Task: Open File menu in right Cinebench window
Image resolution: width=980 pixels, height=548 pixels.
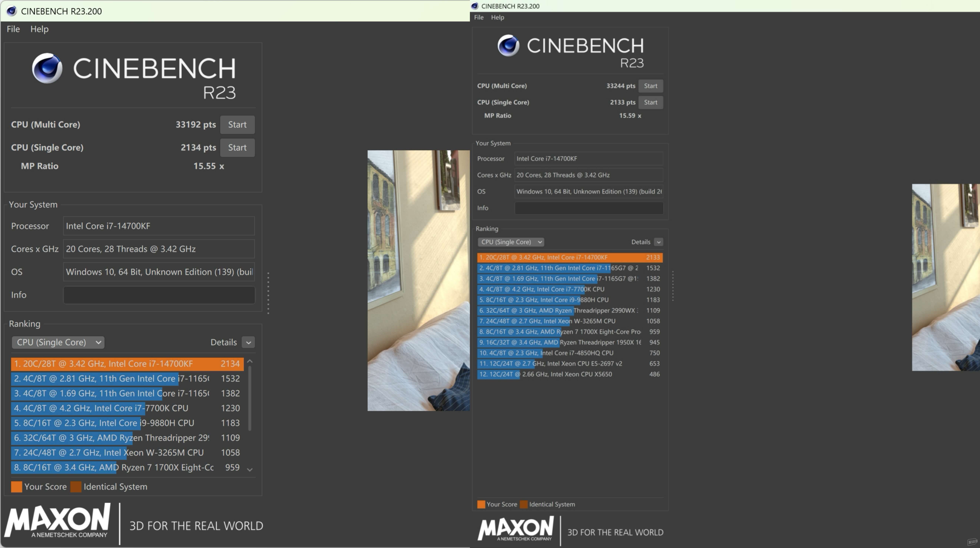Action: [479, 17]
